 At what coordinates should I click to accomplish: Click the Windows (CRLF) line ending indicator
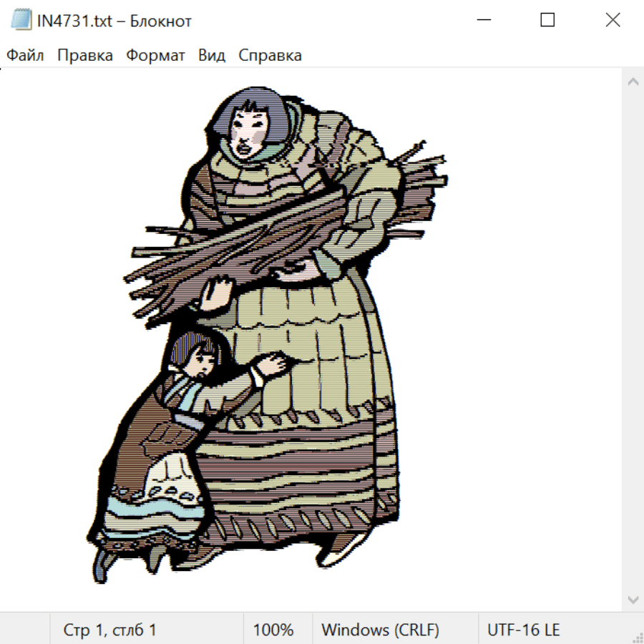[x=380, y=630]
